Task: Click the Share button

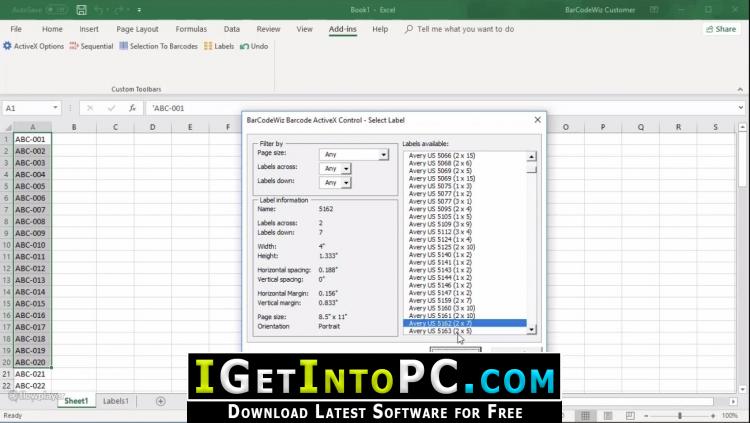Action: click(721, 29)
